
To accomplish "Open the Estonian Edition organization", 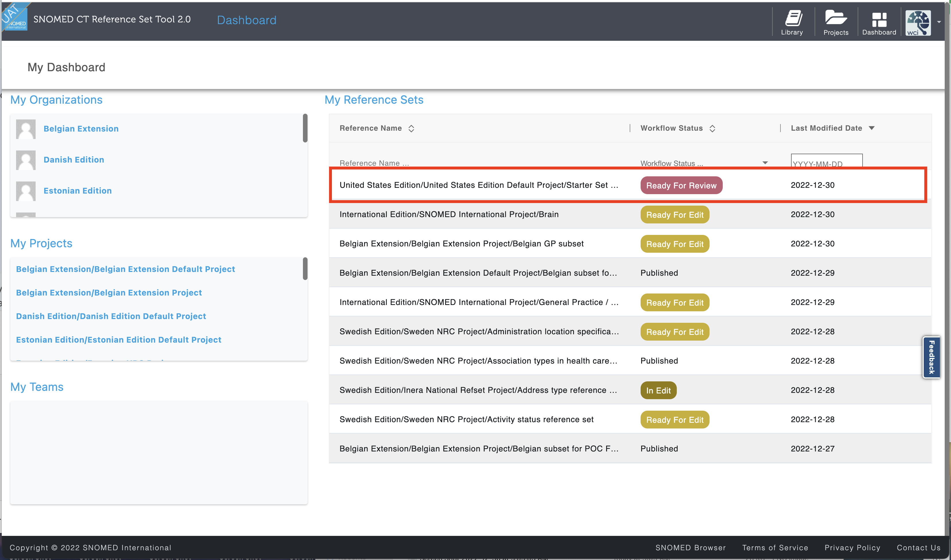I will [x=78, y=191].
